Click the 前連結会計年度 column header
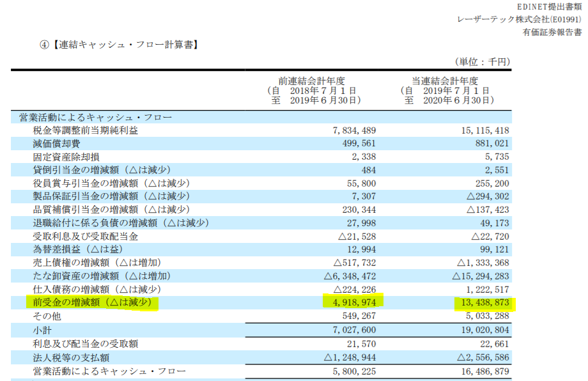Screen dimensions: 588x381 (312, 81)
